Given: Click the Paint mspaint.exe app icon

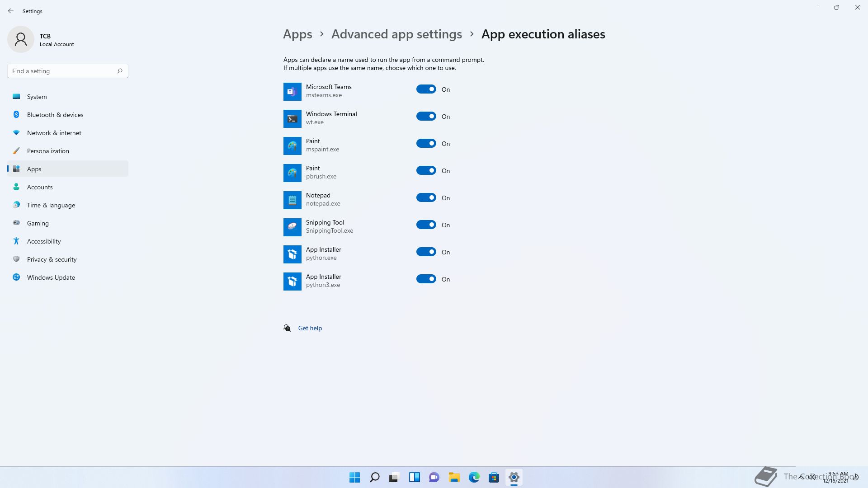Looking at the screenshot, I should [x=292, y=146].
